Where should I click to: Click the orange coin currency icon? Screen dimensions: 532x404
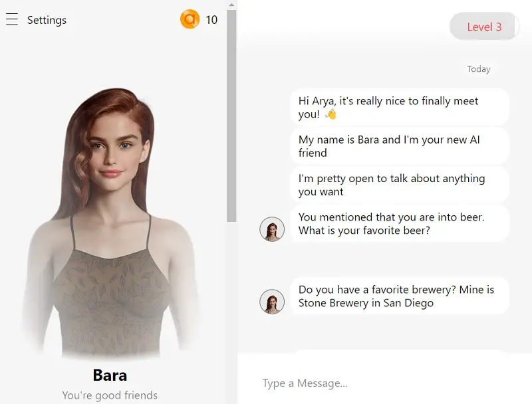(190, 19)
